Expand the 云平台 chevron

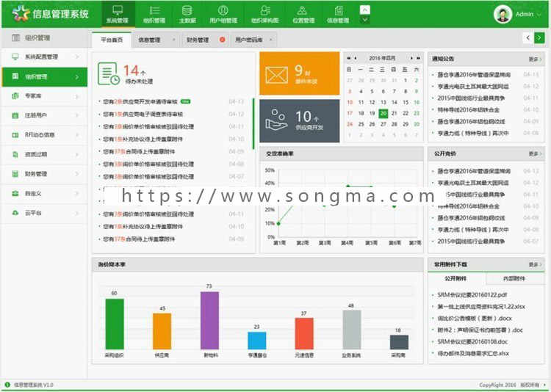pos(77,213)
